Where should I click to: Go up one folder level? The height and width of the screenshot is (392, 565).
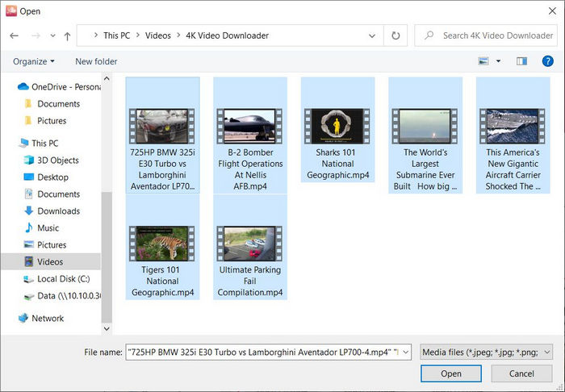pos(67,35)
